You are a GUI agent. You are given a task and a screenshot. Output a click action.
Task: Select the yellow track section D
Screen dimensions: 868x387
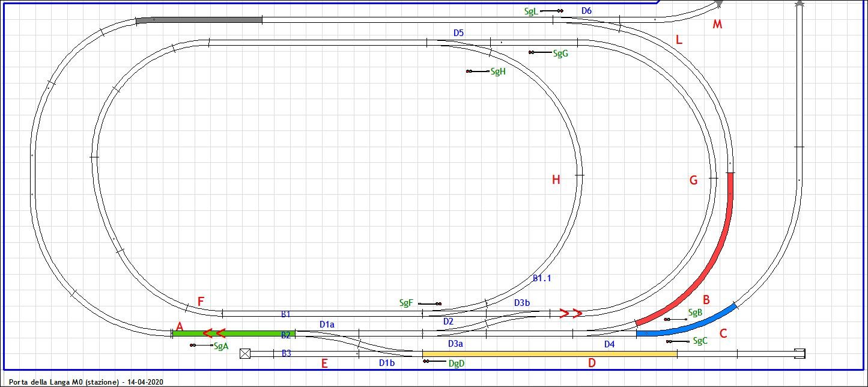click(550, 354)
